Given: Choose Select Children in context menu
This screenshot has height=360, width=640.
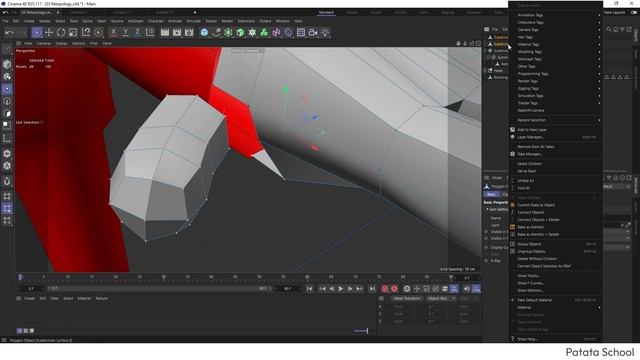Looking at the screenshot, I should (556, 164).
